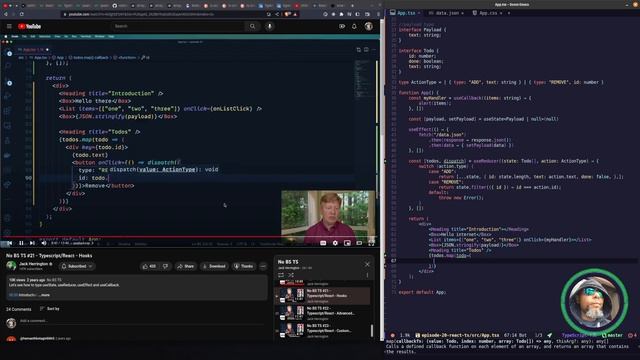Image resolution: width=640 pixels, height=360 pixels.
Task: Click the browser back arrow
Action: tap(5, 14)
